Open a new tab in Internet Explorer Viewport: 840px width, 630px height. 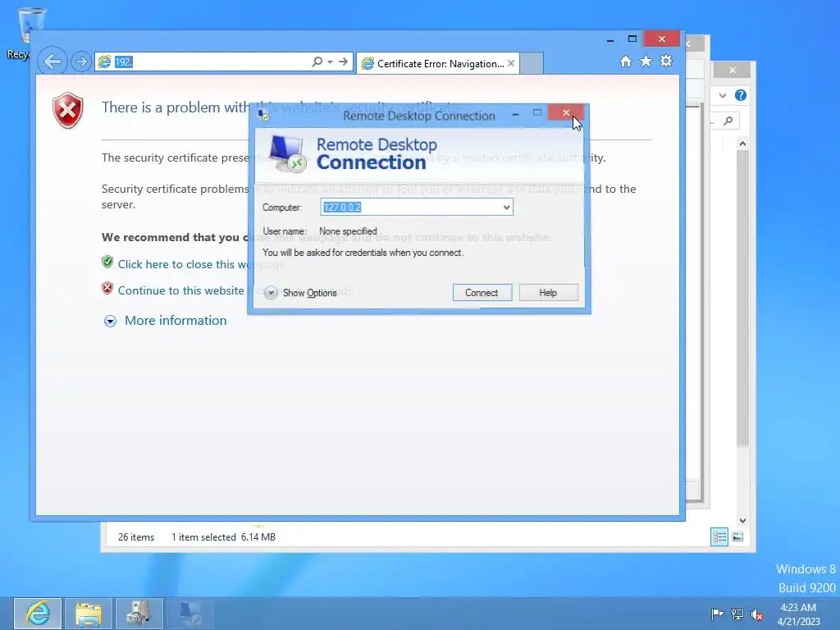click(x=532, y=63)
